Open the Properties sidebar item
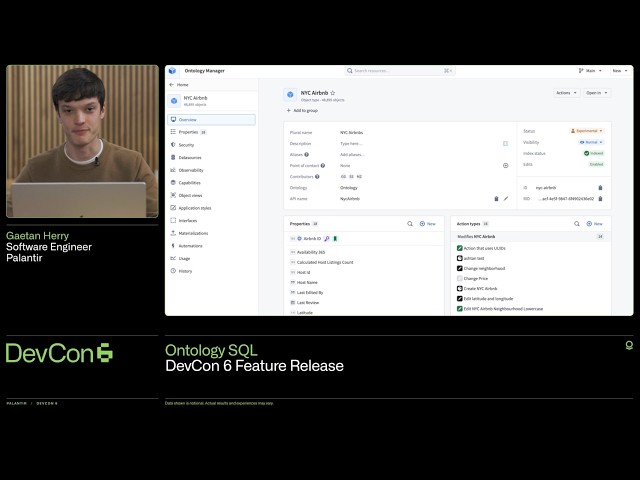Image resolution: width=640 pixels, height=480 pixels. (211, 132)
